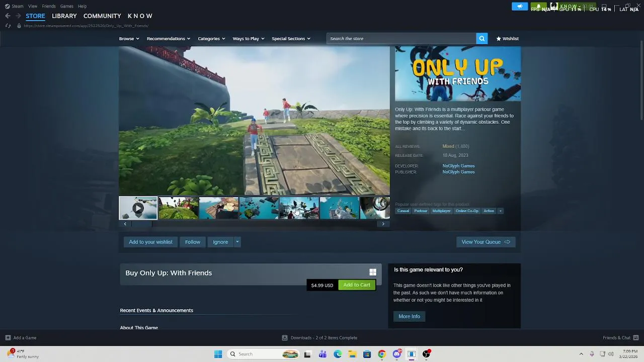This screenshot has height=362, width=644.
Task: Open the announcements megaphone icon
Action: click(520, 7)
